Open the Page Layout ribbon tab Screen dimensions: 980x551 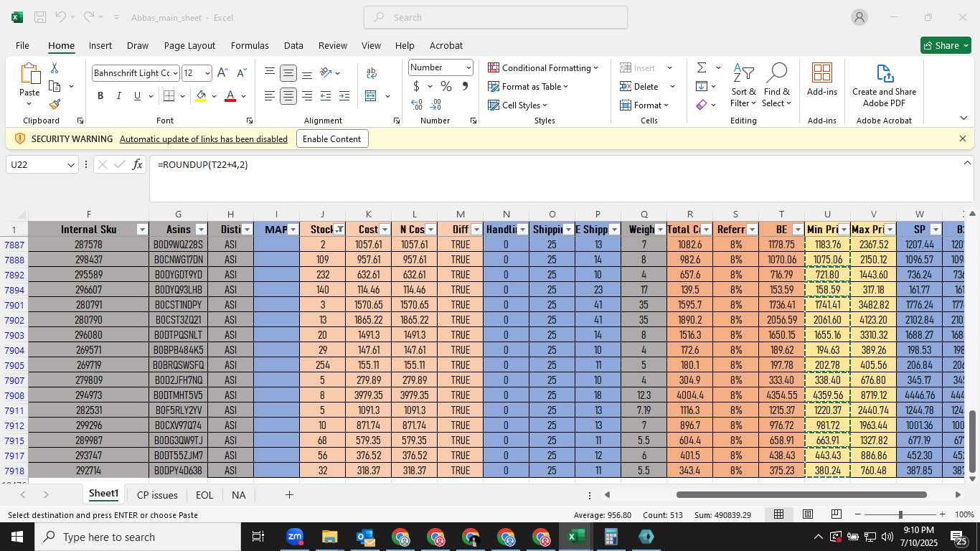(x=189, y=45)
